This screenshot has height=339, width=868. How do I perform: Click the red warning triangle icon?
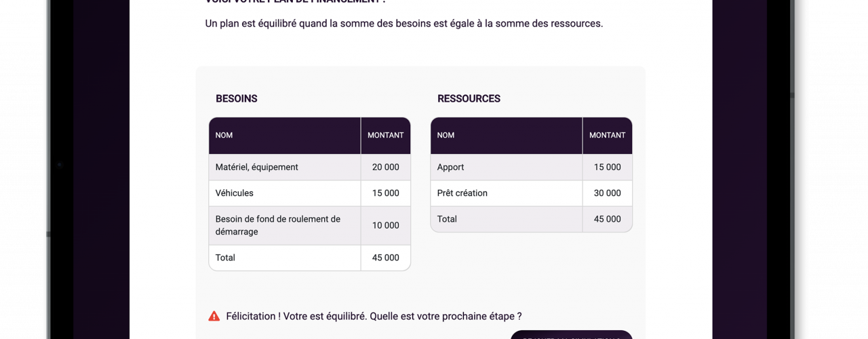[x=214, y=316]
